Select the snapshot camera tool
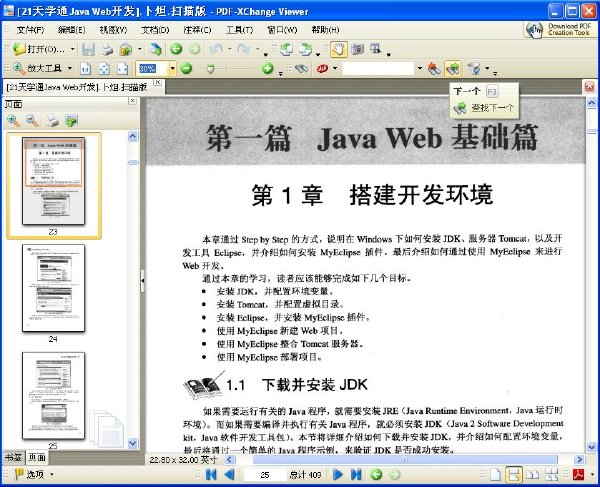This screenshot has width=600, height=487. click(x=357, y=49)
